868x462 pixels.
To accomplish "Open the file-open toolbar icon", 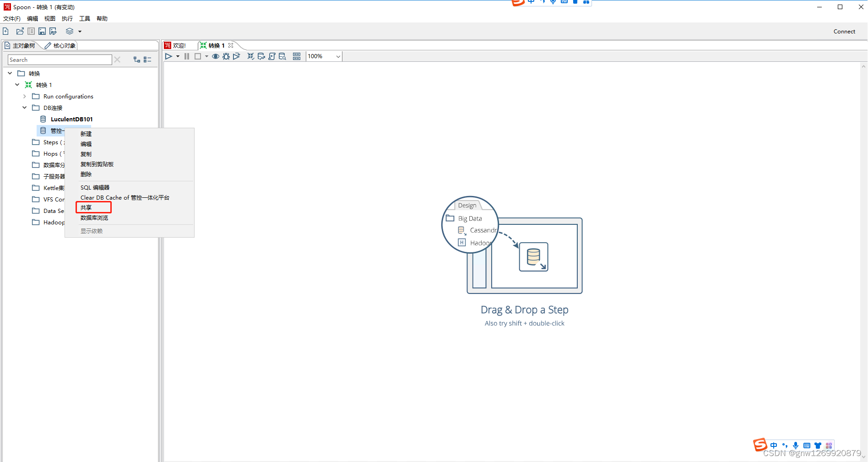I will [20, 31].
